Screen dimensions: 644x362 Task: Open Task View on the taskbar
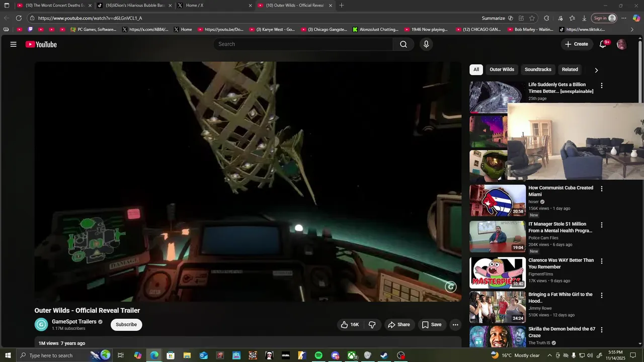121,355
